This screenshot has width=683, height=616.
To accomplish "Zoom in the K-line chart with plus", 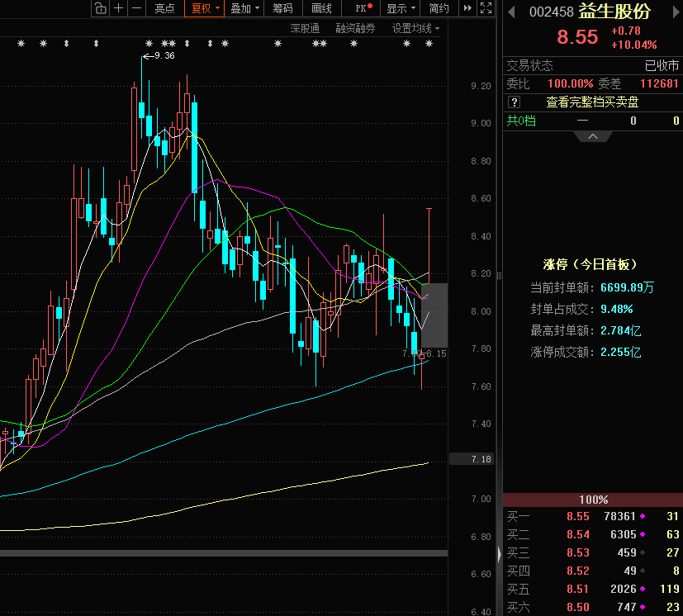I will [118, 8].
